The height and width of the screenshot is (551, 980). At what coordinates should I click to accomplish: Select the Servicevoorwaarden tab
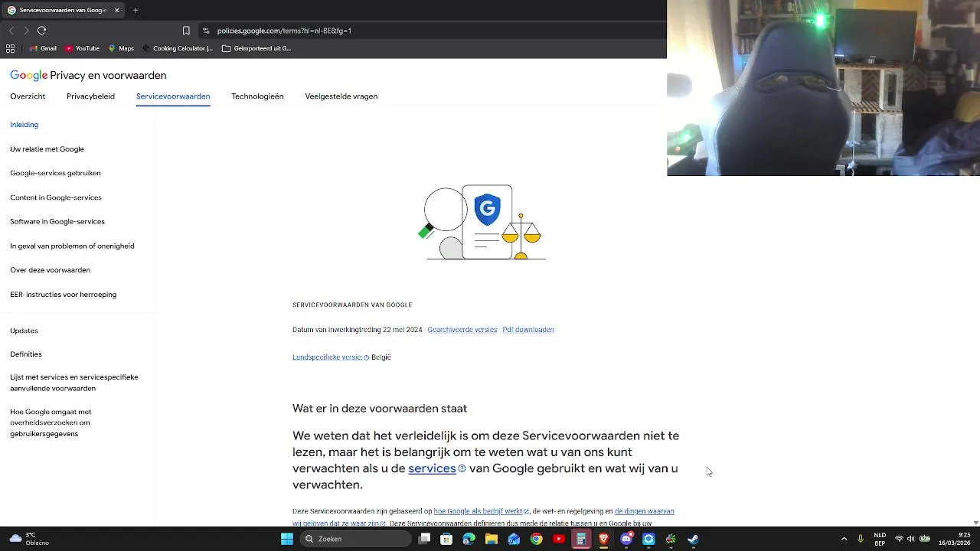(173, 96)
